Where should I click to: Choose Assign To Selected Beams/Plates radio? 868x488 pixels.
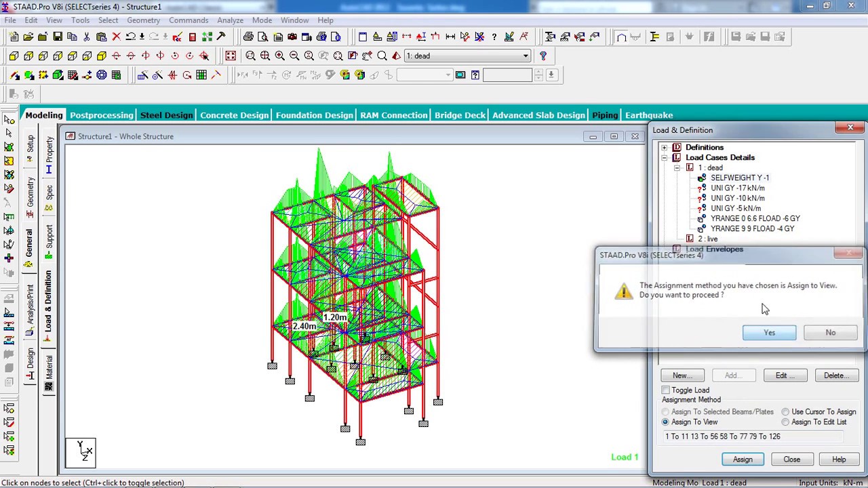(x=665, y=411)
